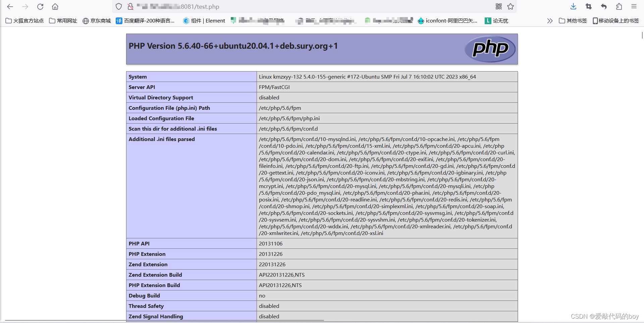Image resolution: width=644 pixels, height=323 pixels.
Task: Click the insecure connection lock icon
Action: [130, 6]
